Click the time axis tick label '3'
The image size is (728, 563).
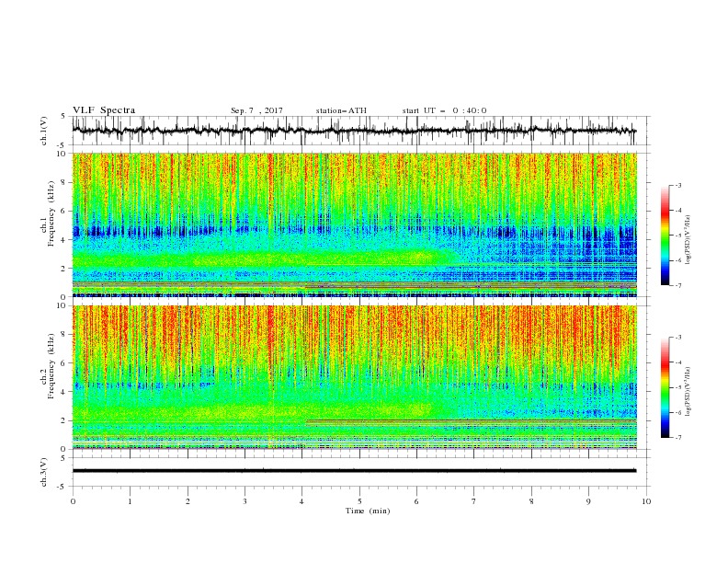coord(245,501)
